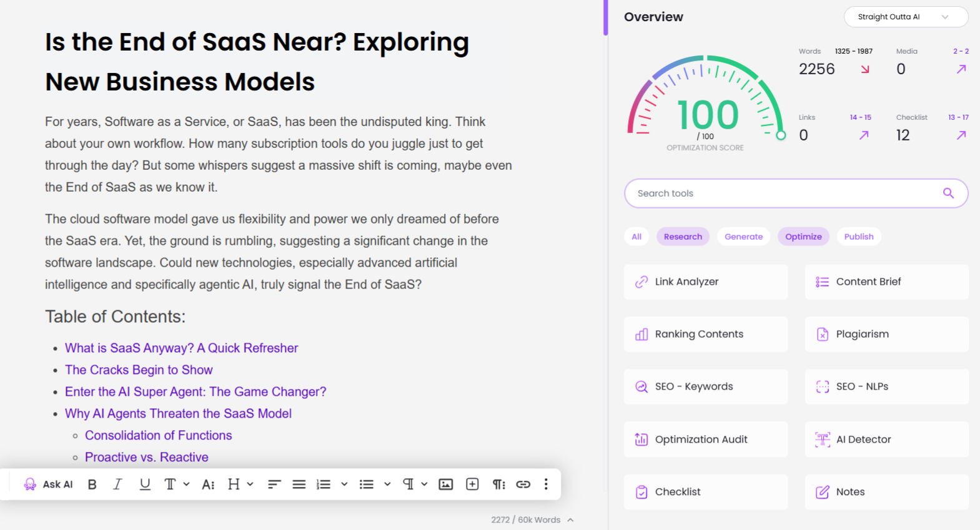Jump to 'The Cracks Begin to Show'
The image size is (980, 530).
coord(139,370)
